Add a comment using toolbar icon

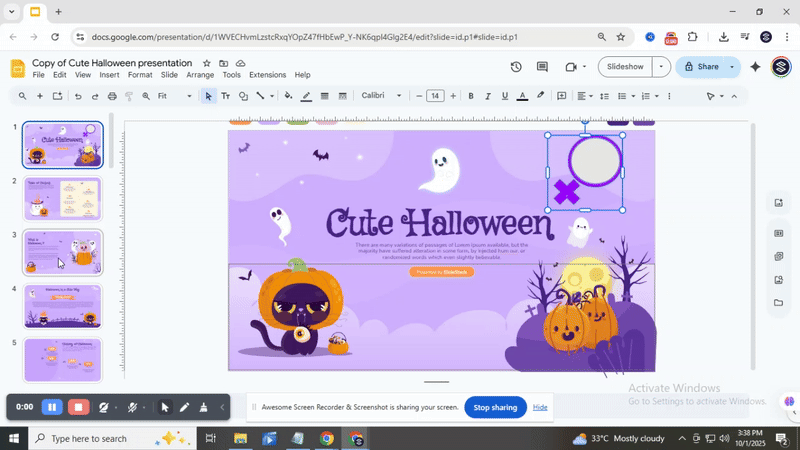point(561,96)
